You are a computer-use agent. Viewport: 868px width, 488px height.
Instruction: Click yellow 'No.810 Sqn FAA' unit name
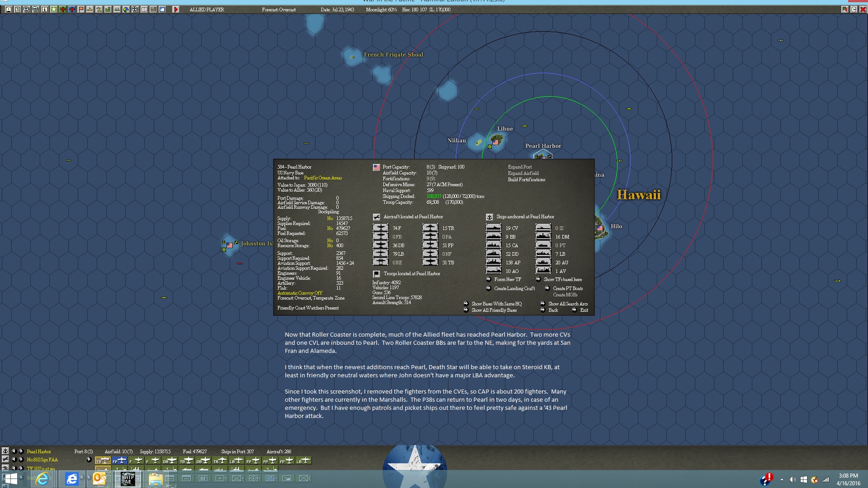(42, 460)
